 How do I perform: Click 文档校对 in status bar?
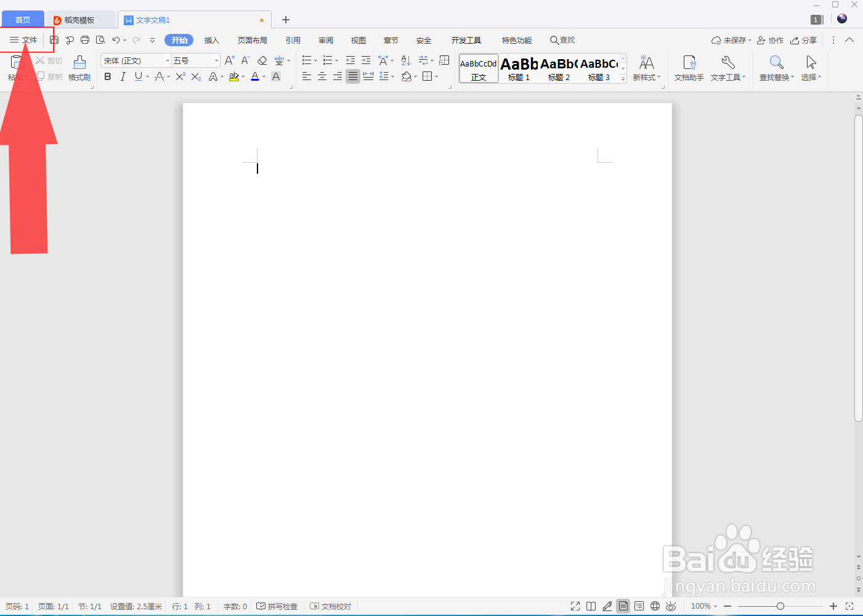pos(331,606)
